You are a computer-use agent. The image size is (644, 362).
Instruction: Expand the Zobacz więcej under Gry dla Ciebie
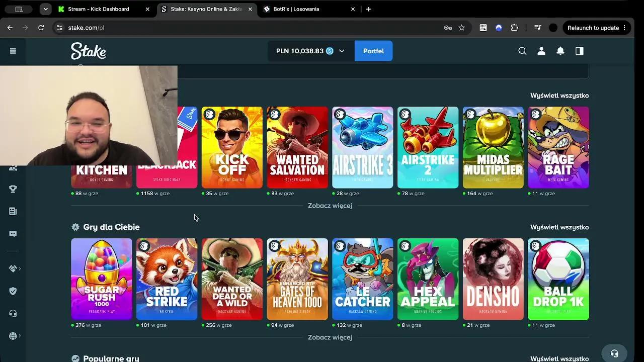[330, 337]
